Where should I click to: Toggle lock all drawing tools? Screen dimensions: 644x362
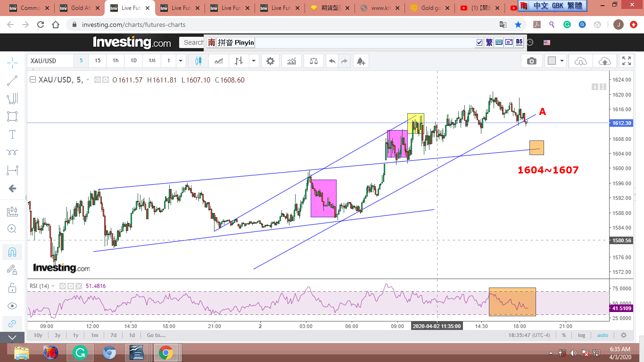click(12, 287)
